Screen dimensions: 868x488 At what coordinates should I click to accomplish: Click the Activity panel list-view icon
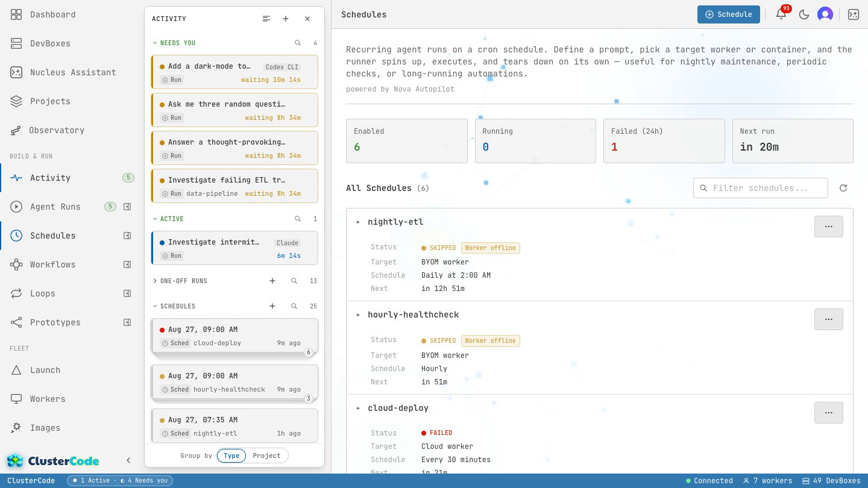click(x=266, y=19)
